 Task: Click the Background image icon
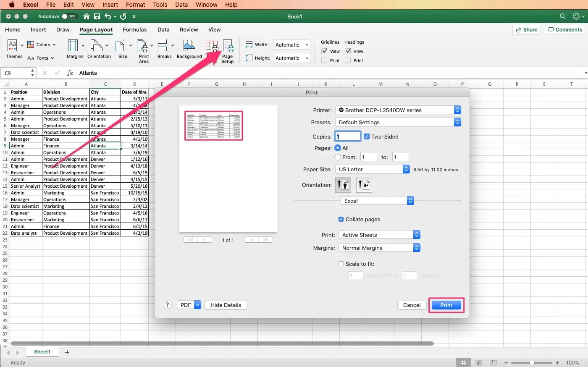pyautogui.click(x=189, y=45)
